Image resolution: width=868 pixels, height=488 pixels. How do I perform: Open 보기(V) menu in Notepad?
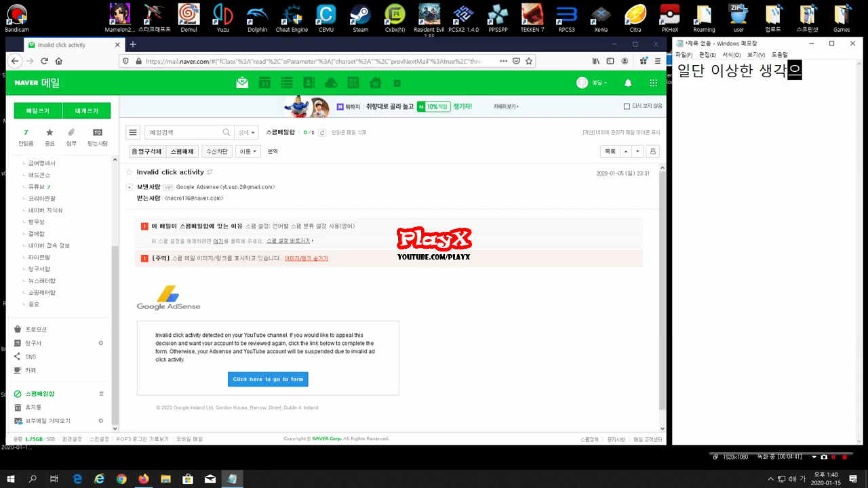(756, 55)
